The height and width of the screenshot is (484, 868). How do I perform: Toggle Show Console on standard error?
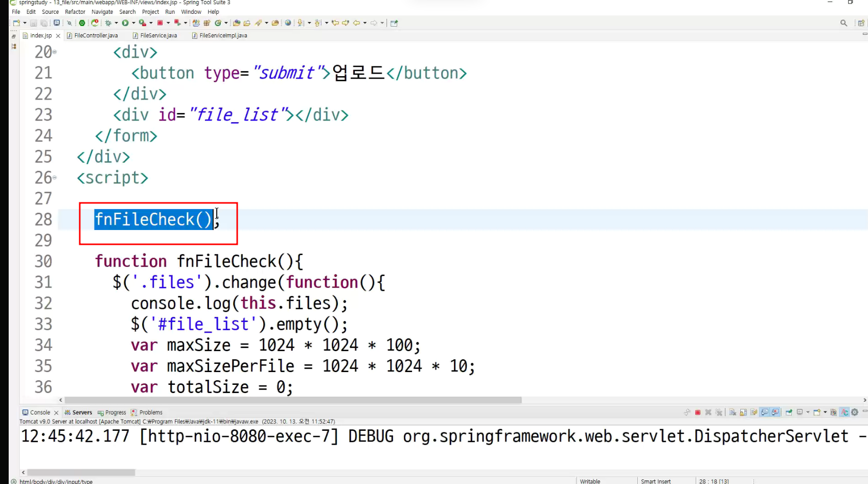[775, 412]
